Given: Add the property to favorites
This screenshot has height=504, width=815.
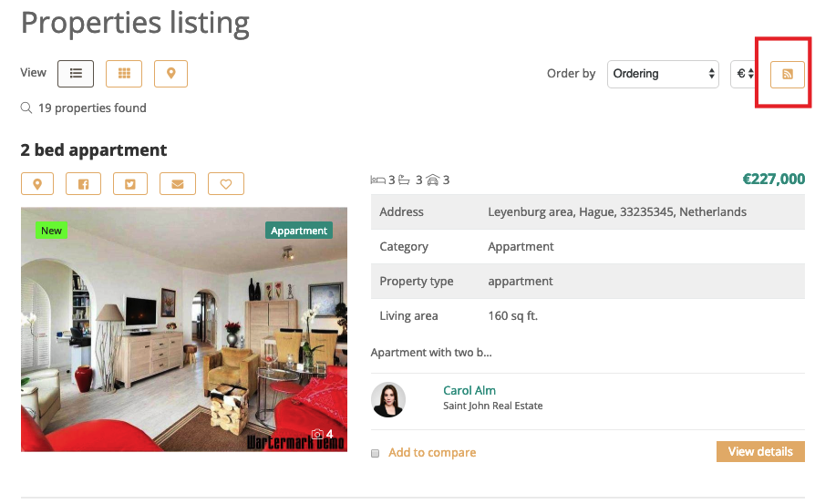Looking at the screenshot, I should pos(226,184).
